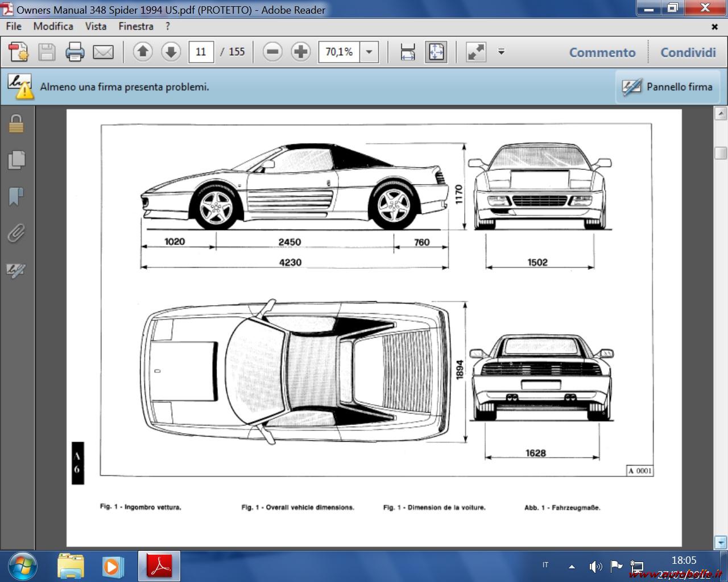Zoom out with minus button

pos(272,52)
